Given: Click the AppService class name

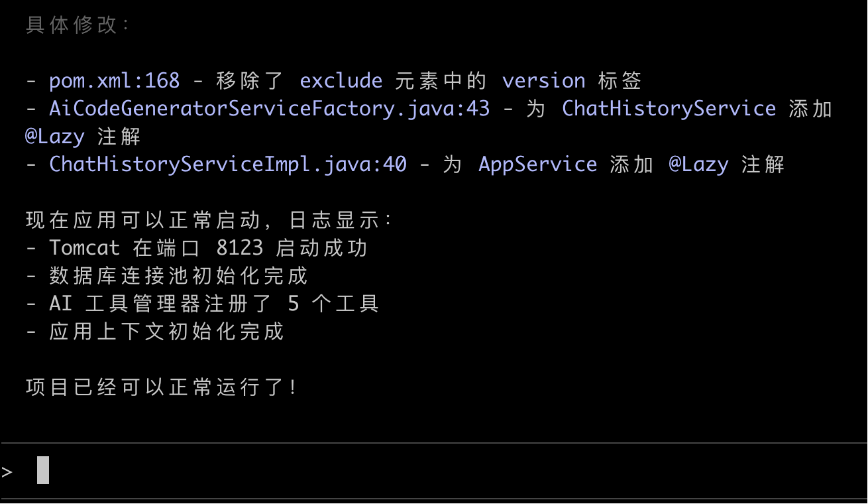Looking at the screenshot, I should click(537, 164).
